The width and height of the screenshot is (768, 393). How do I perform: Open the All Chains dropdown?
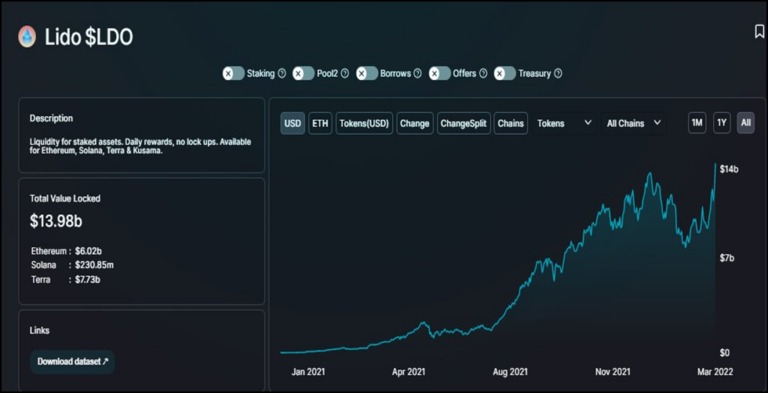point(634,123)
